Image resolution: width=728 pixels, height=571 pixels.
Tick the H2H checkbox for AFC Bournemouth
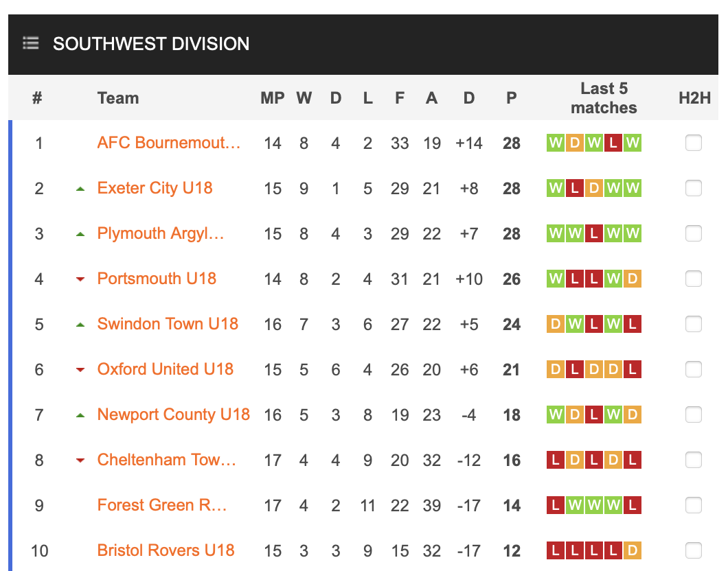coord(694,143)
